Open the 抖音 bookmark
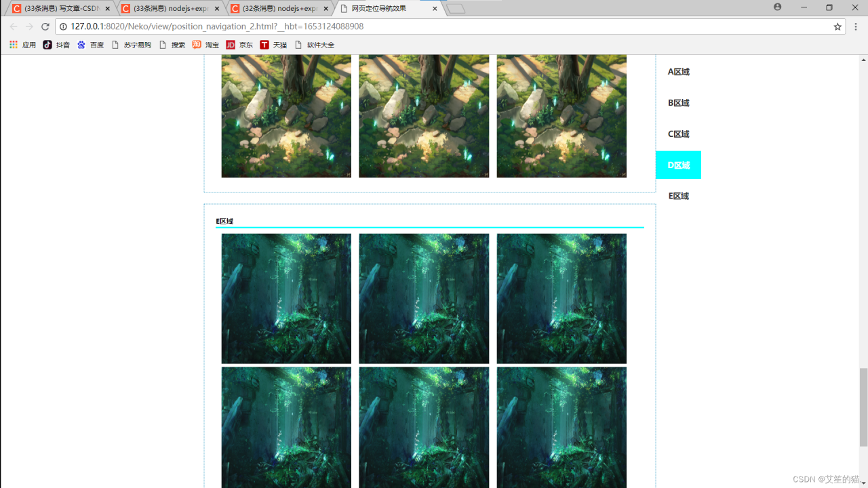The width and height of the screenshot is (868, 488). (x=56, y=45)
